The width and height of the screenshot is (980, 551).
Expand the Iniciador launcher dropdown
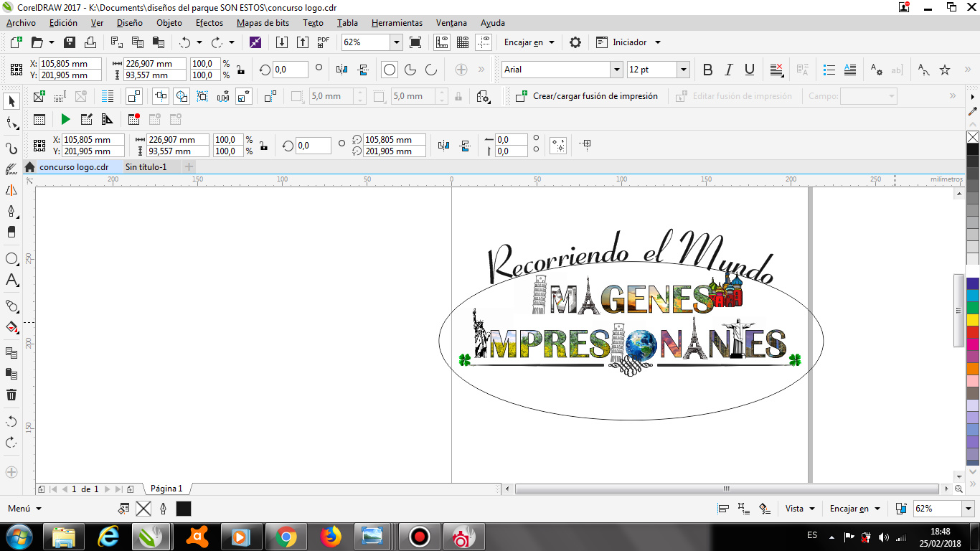(x=657, y=42)
